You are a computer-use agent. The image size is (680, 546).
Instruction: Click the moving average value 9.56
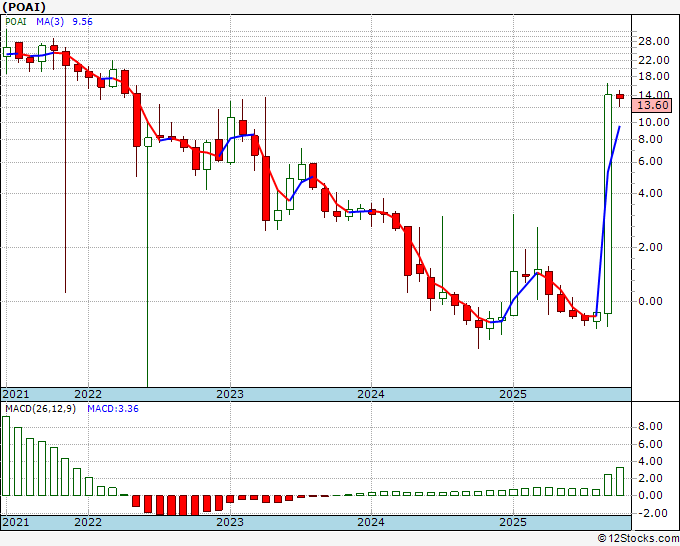pyautogui.click(x=82, y=21)
